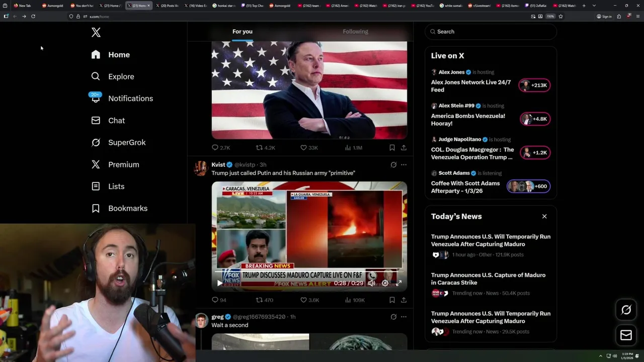This screenshot has height=362, width=644.
Task: Mute the Fox News video
Action: [x=371, y=283]
